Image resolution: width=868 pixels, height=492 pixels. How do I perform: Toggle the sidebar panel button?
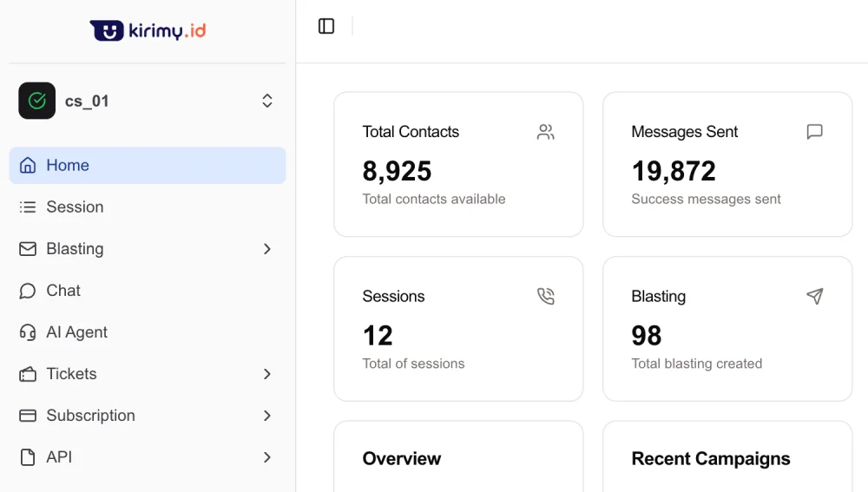326,26
